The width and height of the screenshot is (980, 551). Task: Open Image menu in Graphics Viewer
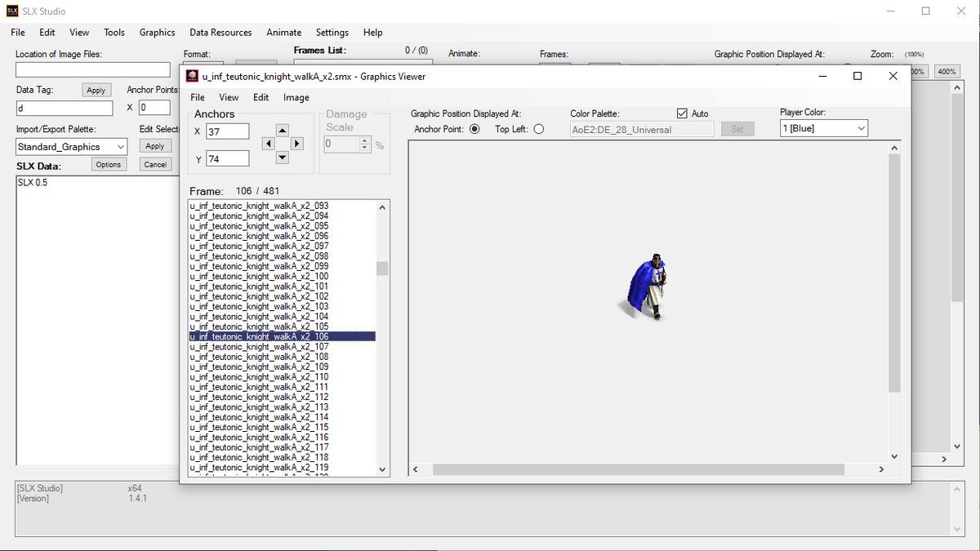pyautogui.click(x=296, y=97)
